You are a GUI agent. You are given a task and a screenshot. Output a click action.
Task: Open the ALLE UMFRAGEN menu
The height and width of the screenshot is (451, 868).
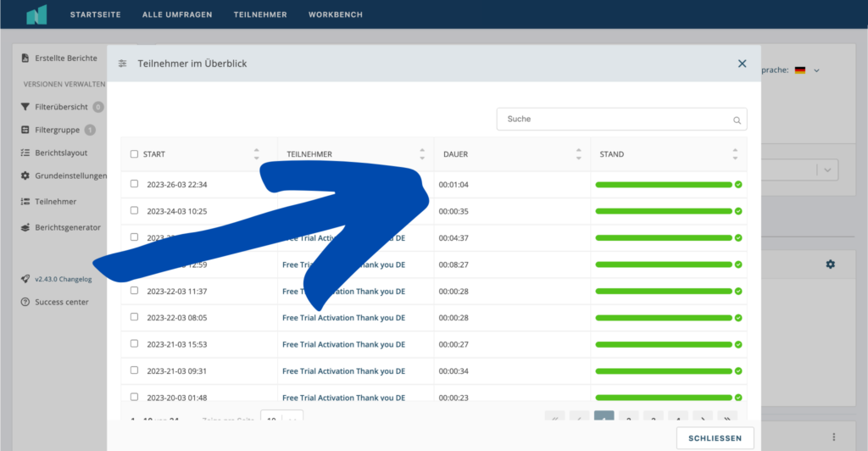pyautogui.click(x=179, y=14)
